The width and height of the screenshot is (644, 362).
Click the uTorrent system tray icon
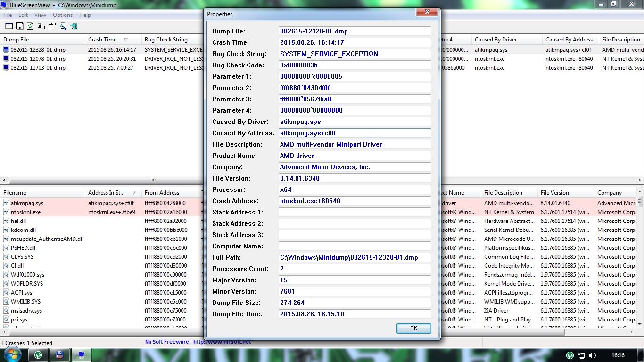(x=570, y=355)
